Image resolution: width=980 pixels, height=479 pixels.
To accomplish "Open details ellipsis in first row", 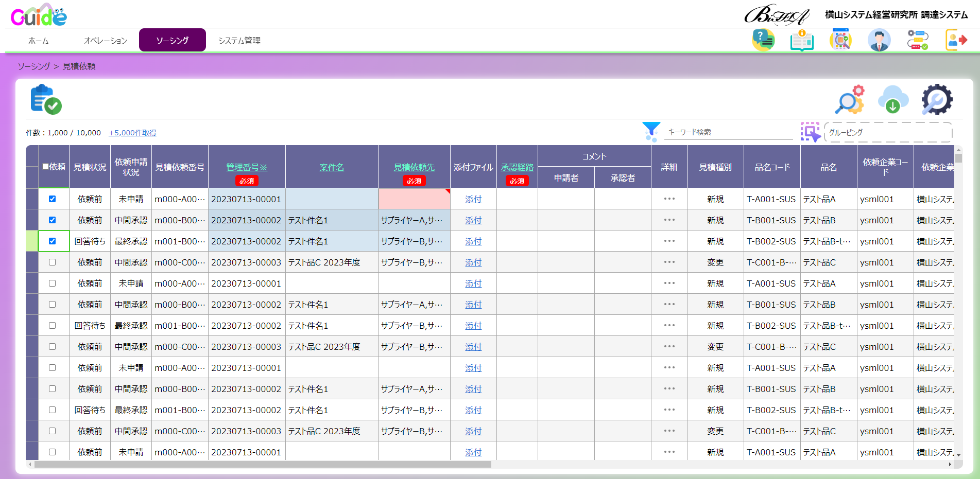I will (669, 199).
